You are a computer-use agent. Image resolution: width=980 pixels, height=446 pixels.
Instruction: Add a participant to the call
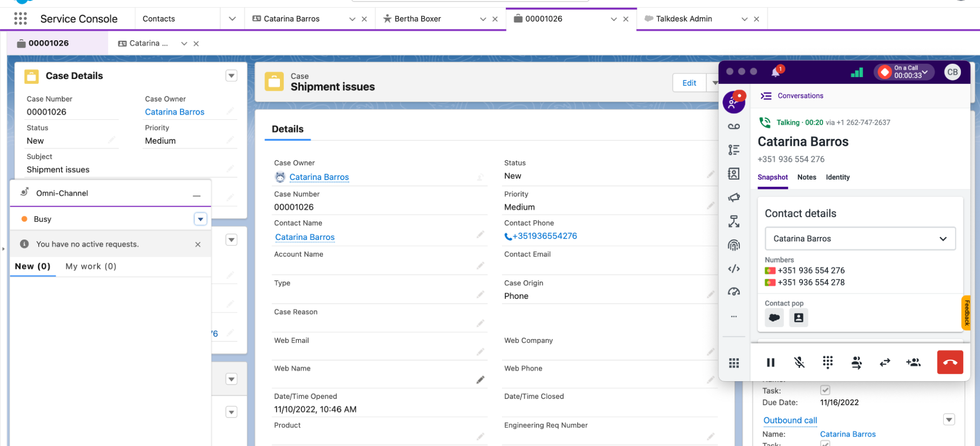913,363
